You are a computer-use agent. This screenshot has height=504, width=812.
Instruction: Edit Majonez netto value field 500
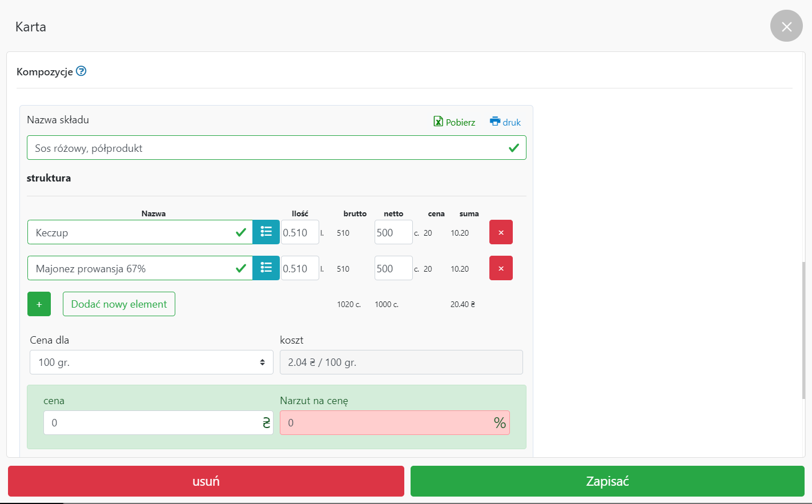point(393,268)
